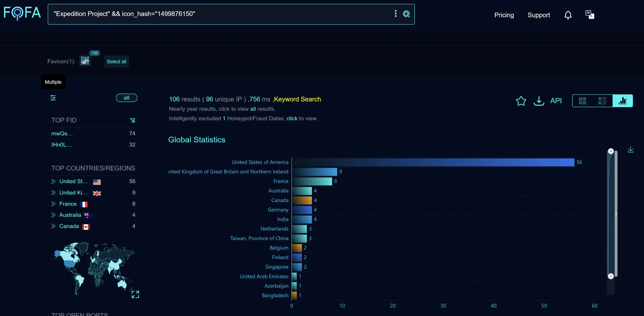Click the Canada bar in chart

(302, 200)
